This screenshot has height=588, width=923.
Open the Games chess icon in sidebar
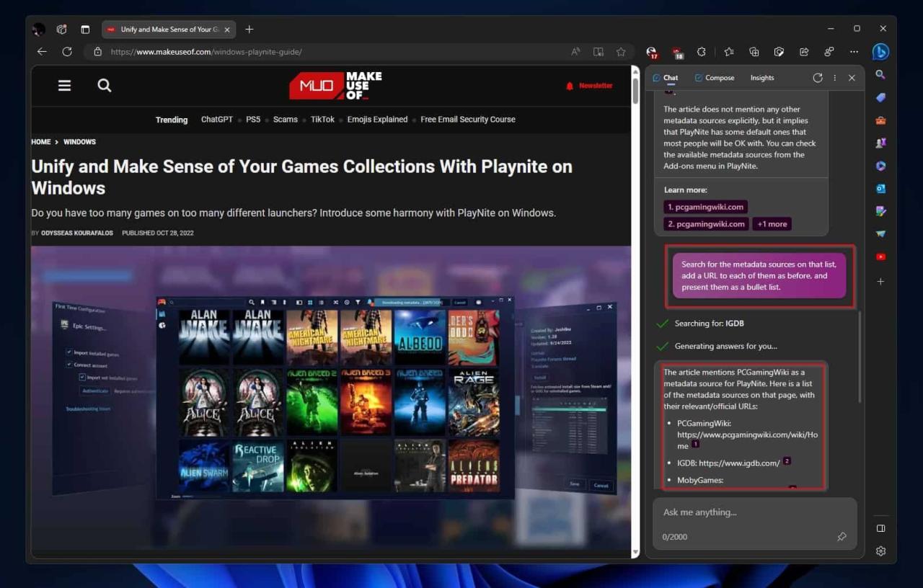tap(880, 143)
